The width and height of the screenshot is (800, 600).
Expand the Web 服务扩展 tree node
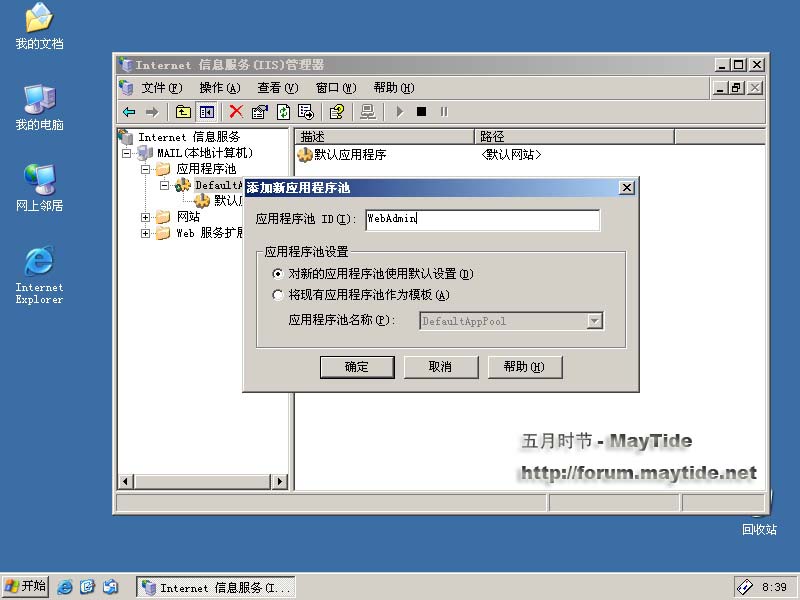(146, 233)
